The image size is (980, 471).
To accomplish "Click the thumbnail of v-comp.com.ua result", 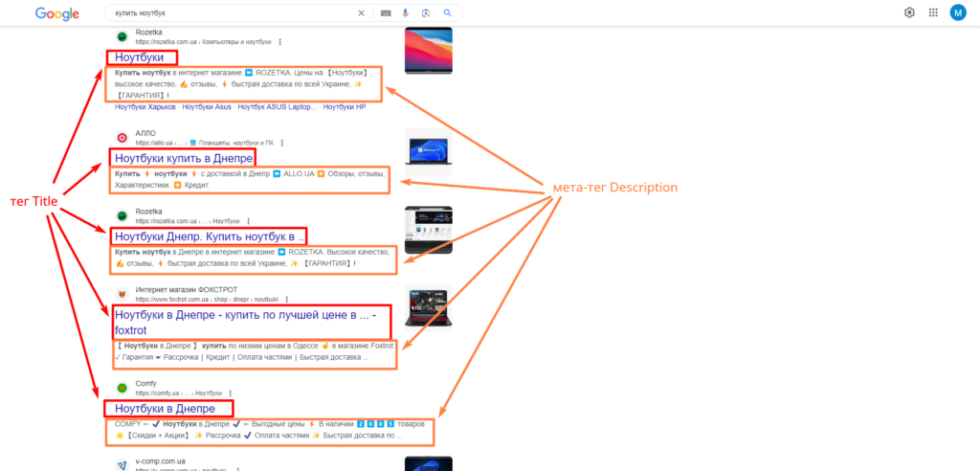I will pyautogui.click(x=428, y=463).
